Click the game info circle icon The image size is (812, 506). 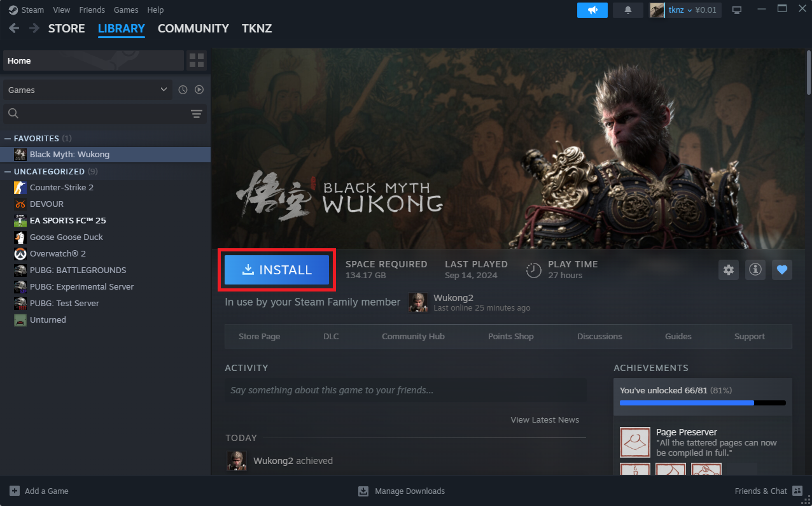point(755,270)
